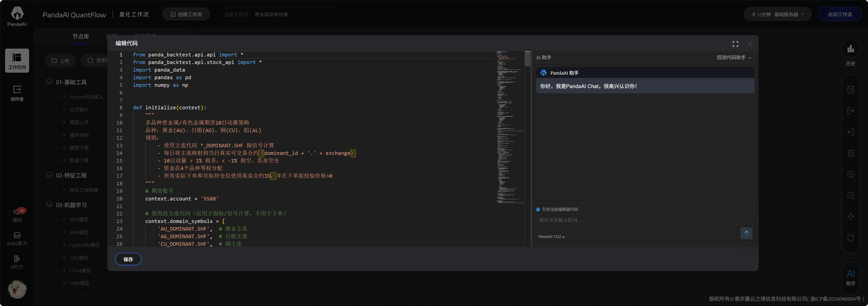This screenshot has height=306, width=868.
Task: Click the 上传 upload button
Action: point(60,60)
